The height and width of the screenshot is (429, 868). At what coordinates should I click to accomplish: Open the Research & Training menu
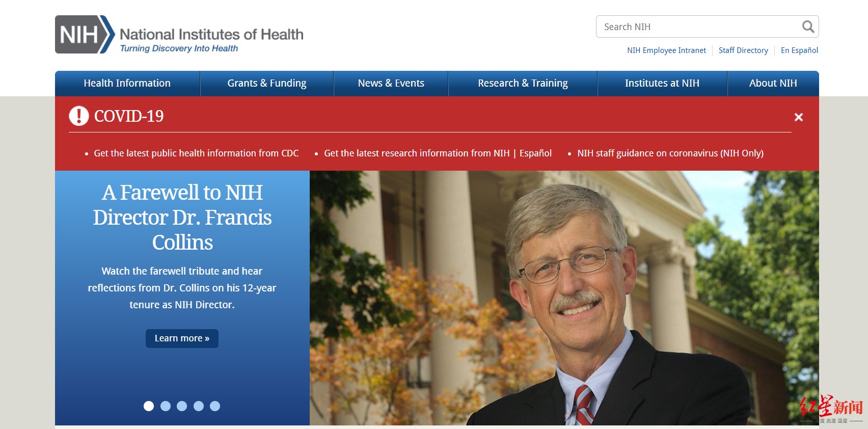(523, 83)
